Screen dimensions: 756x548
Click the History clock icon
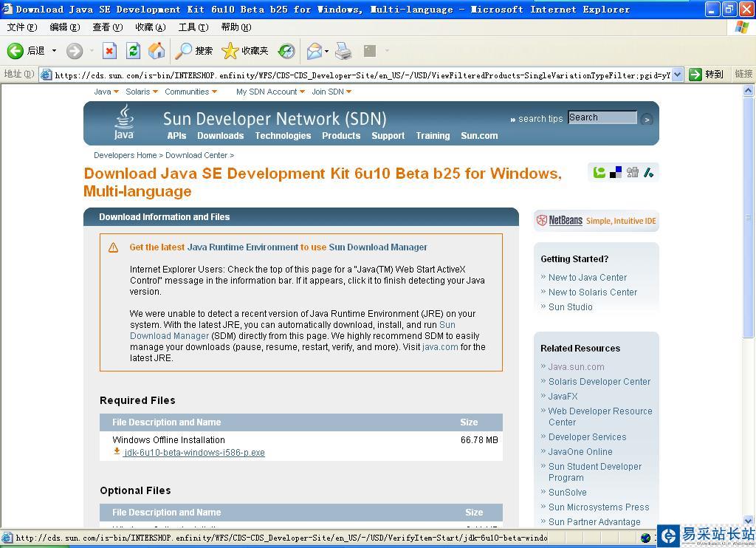pyautogui.click(x=286, y=51)
